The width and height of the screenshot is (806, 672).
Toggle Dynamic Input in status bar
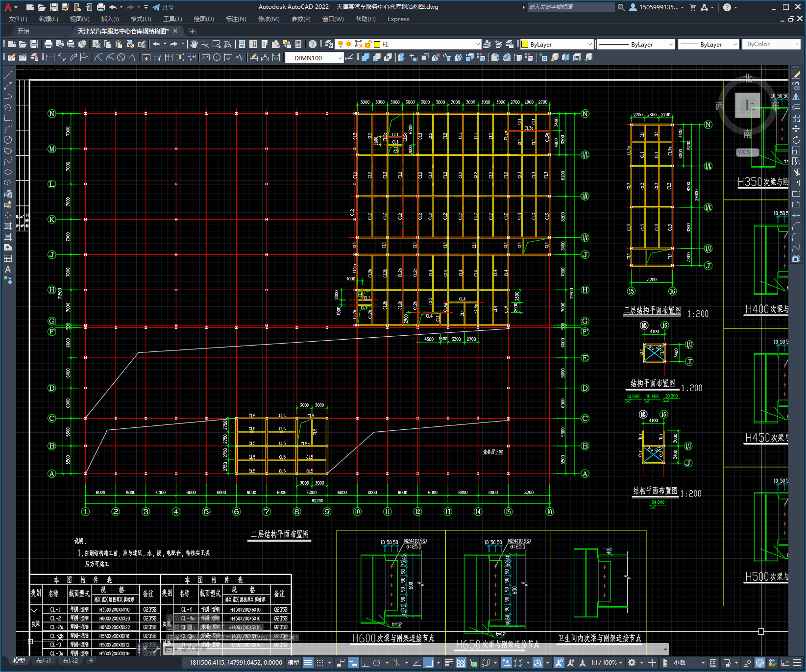pos(353,663)
